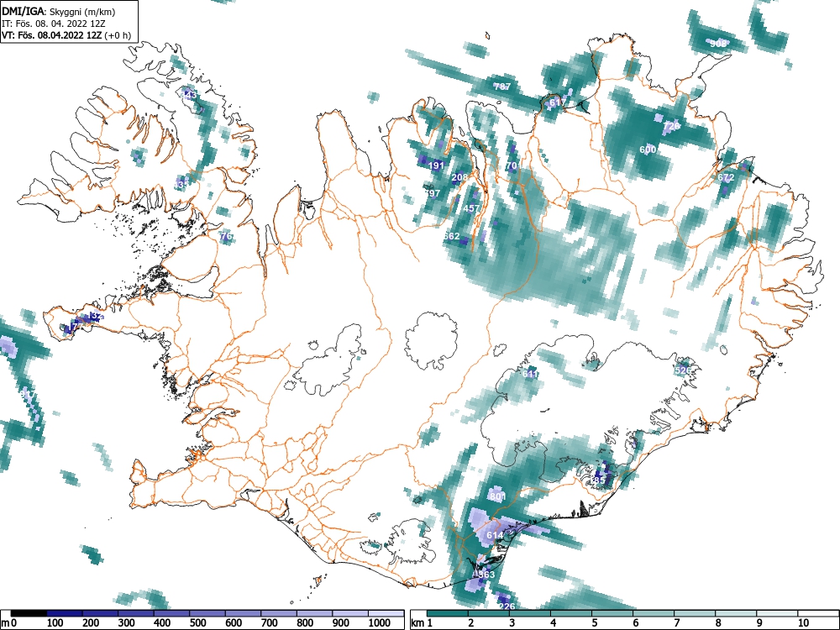Select the map value 617
Image resolution: width=840 pixels, height=630 pixels.
(557, 102)
